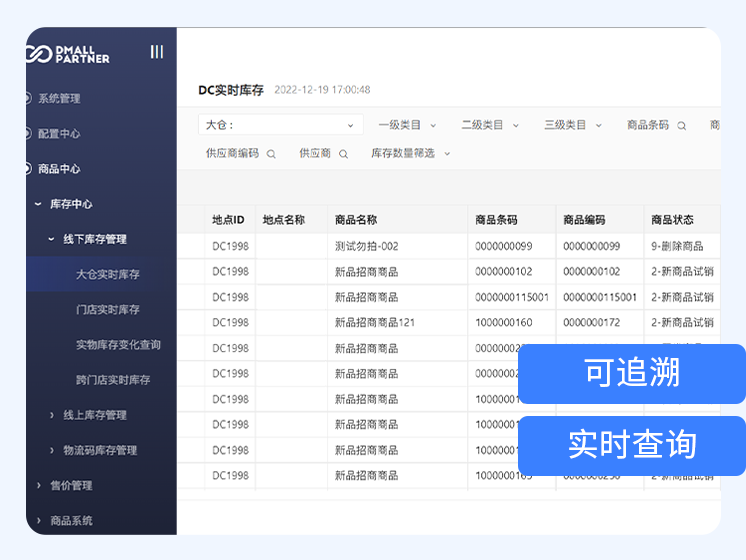Viewport: 746px width, 560px height.
Task: Click the blue 可追溯 button
Action: point(632,373)
